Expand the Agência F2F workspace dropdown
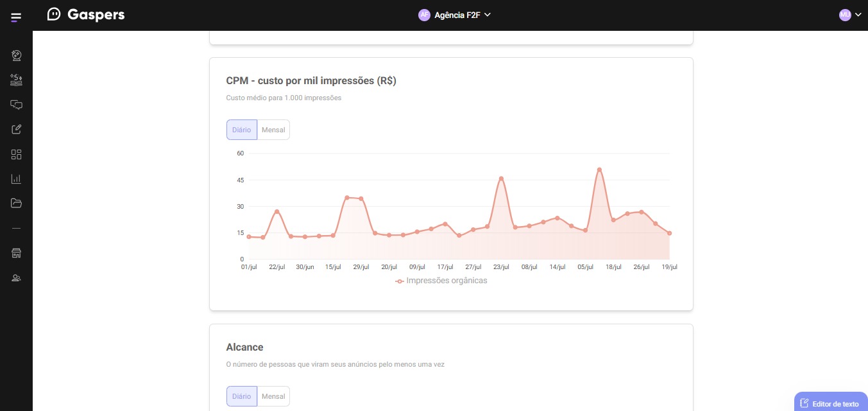Viewport: 868px width, 411px height. coord(455,15)
